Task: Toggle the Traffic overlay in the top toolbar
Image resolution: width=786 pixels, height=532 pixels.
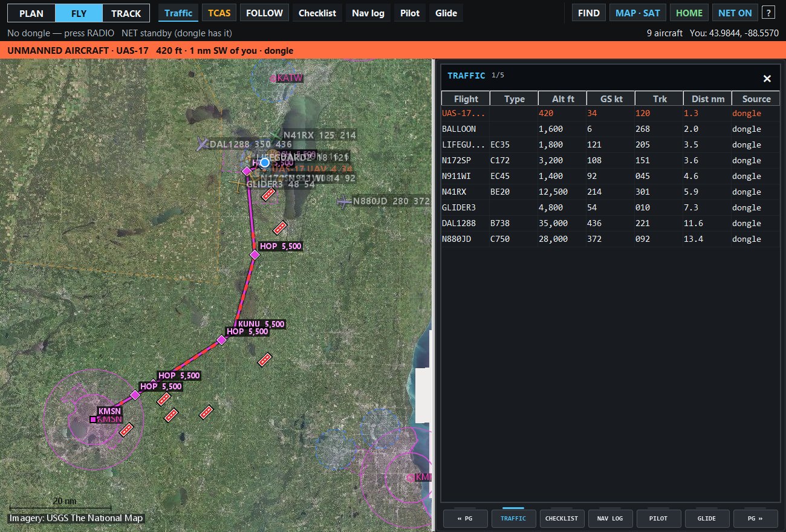Action: click(178, 13)
